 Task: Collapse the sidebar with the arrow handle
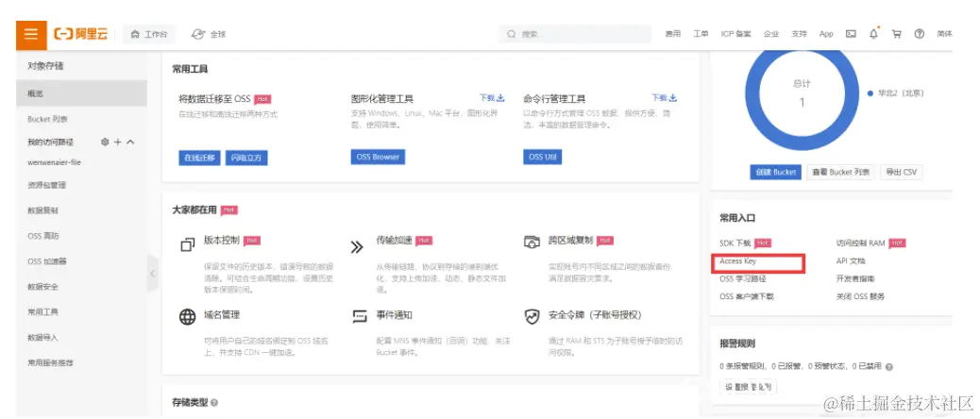153,274
